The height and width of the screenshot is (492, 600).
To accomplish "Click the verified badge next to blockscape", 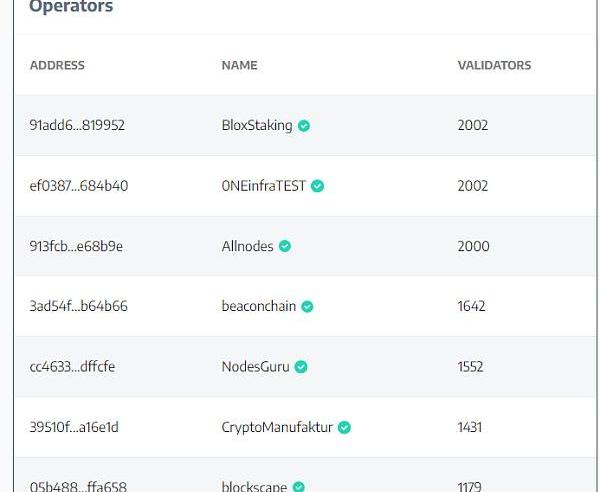I will point(298,487).
